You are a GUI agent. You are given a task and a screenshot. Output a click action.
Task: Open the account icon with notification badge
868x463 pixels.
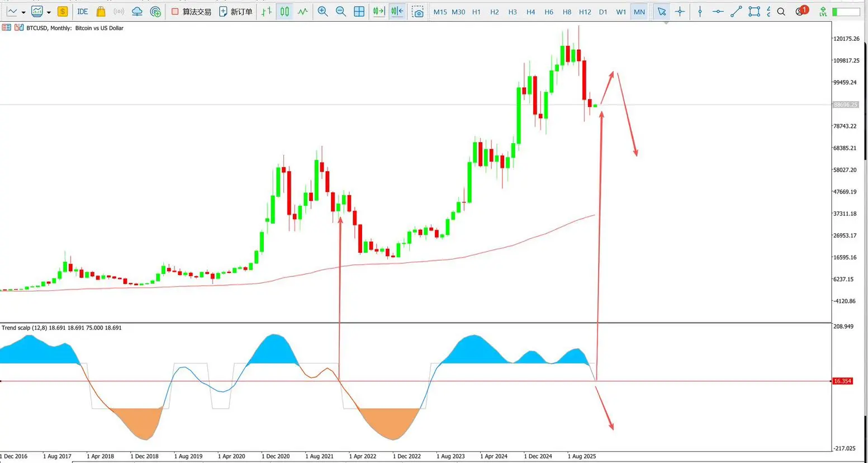[801, 11]
